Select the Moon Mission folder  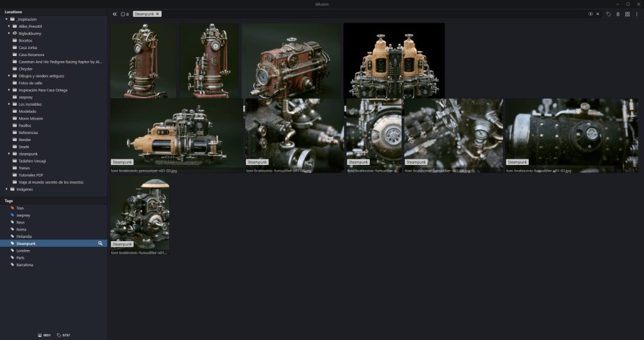pyautogui.click(x=30, y=118)
